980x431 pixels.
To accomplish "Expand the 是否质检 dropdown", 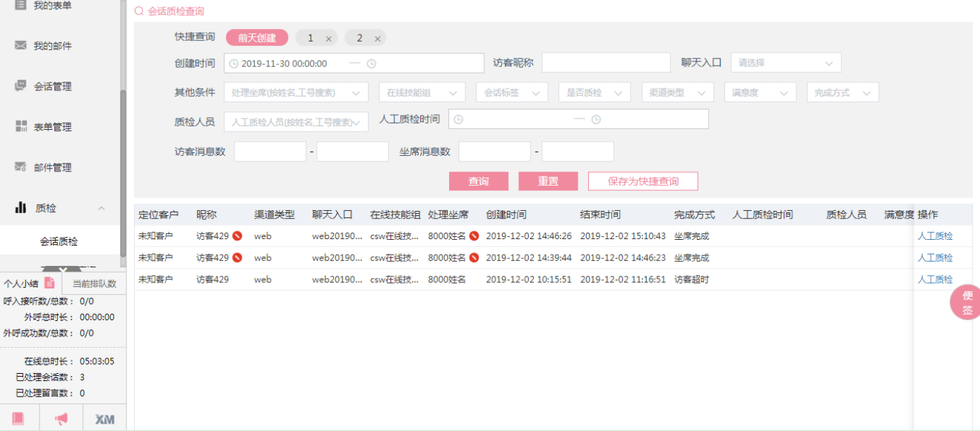I will [x=593, y=92].
